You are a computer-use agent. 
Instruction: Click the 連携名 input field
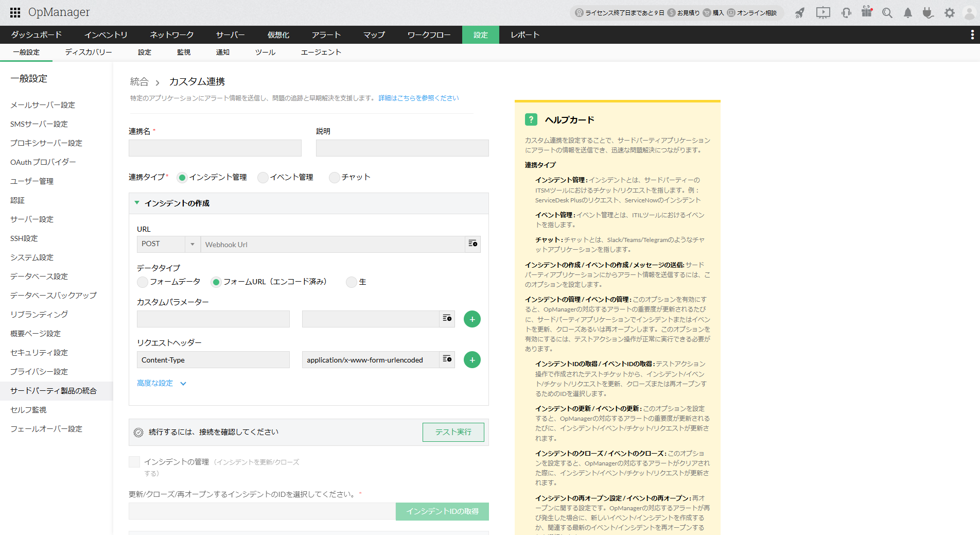tap(215, 148)
